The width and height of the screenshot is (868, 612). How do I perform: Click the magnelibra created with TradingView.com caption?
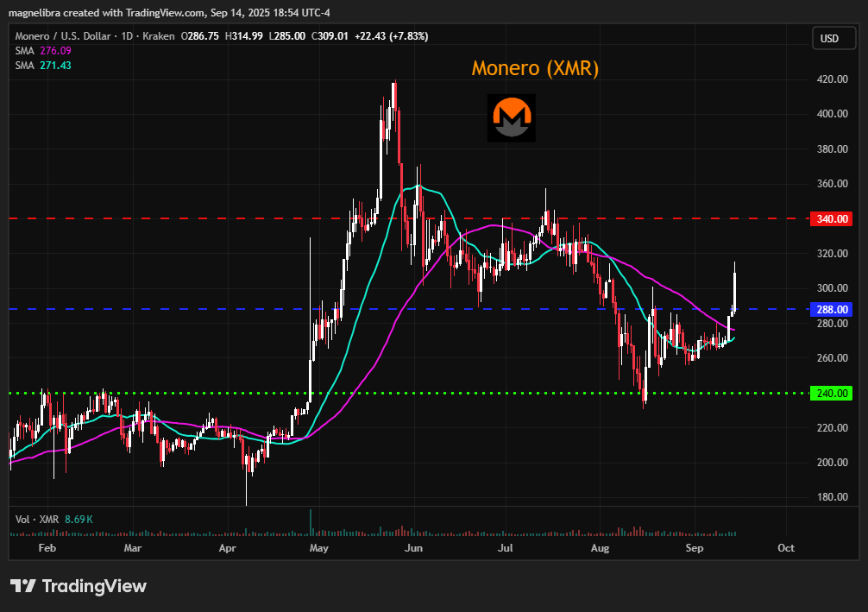tap(169, 12)
